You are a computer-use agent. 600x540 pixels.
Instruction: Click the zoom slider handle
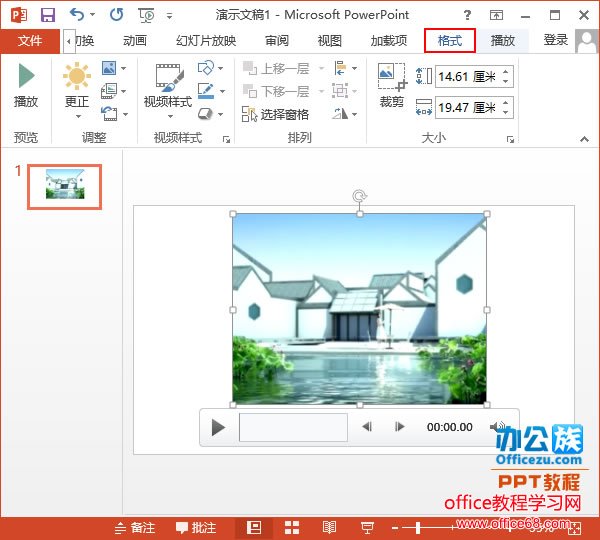pyautogui.click(x=418, y=529)
